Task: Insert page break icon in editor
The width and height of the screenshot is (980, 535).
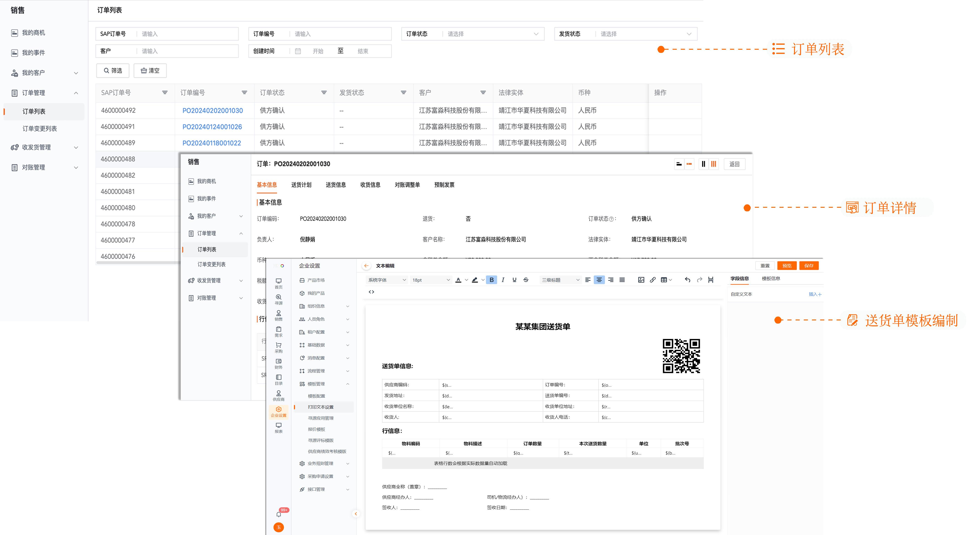Action: pyautogui.click(x=711, y=280)
